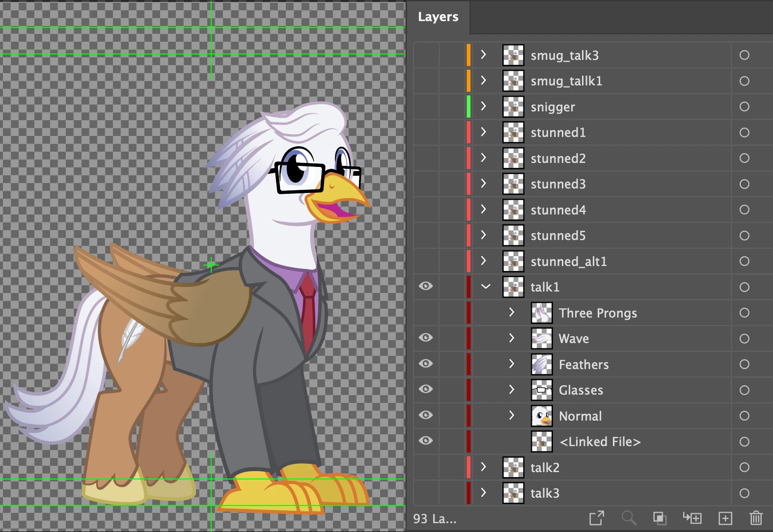Viewport: 773px width, 532px height.
Task: Select the stunned_alt1 layer name
Action: [x=569, y=262]
